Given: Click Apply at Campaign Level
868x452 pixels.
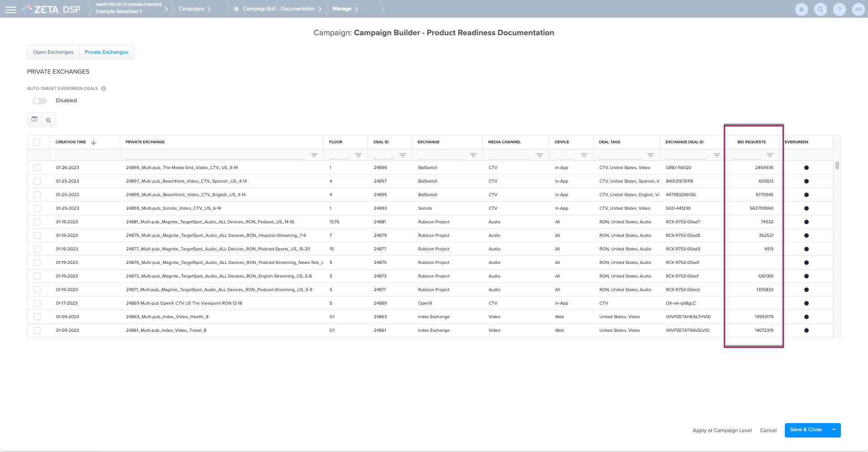Looking at the screenshot, I should [x=722, y=430].
